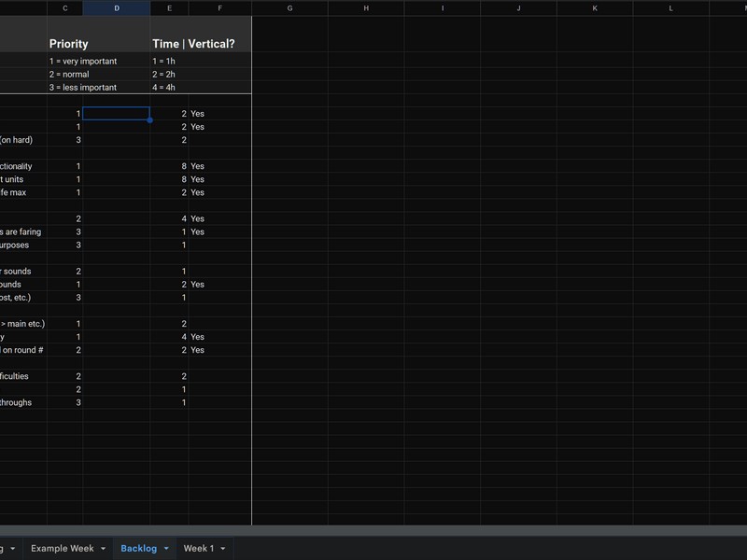This screenshot has height=560, width=747.
Task: Click the Priority heading cell
Action: click(x=69, y=44)
